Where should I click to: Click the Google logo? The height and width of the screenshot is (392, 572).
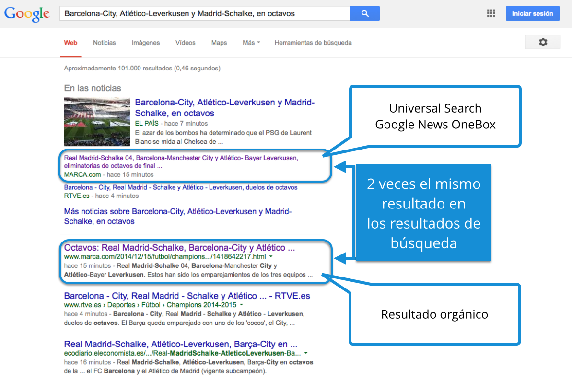pos(27,14)
